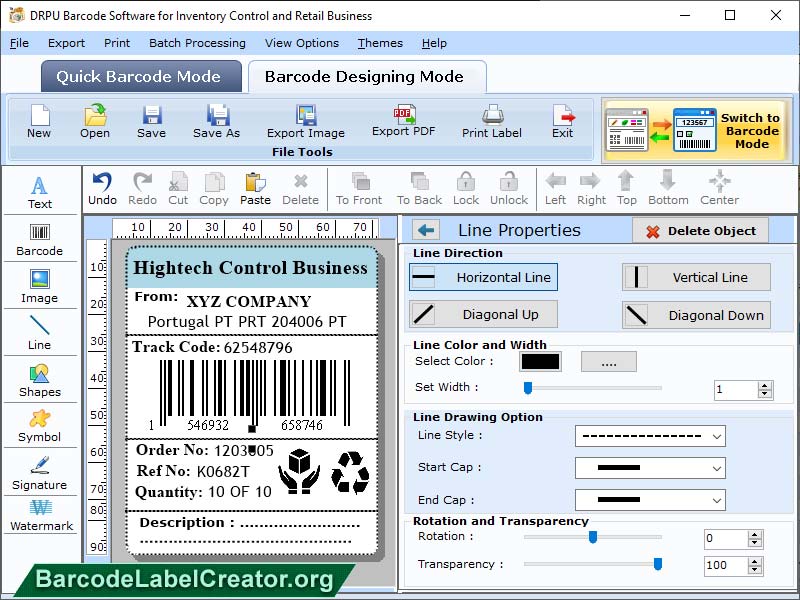Screen dimensions: 800x600
Task: Open the Image insertion tool
Action: [x=40, y=287]
